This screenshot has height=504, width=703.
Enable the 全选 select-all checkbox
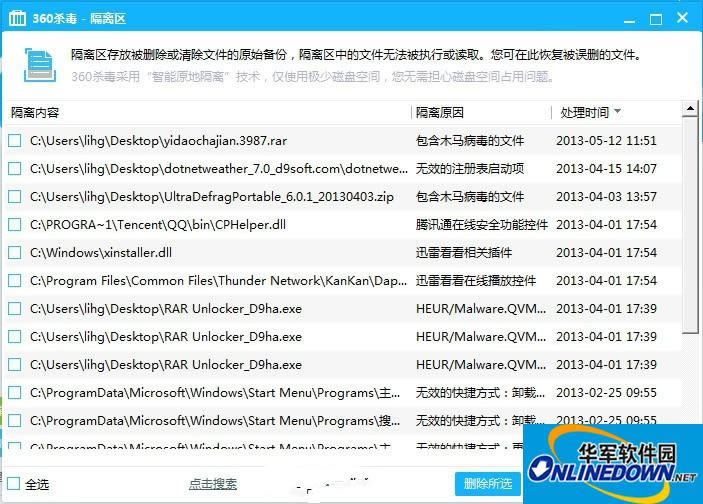pyautogui.click(x=13, y=484)
